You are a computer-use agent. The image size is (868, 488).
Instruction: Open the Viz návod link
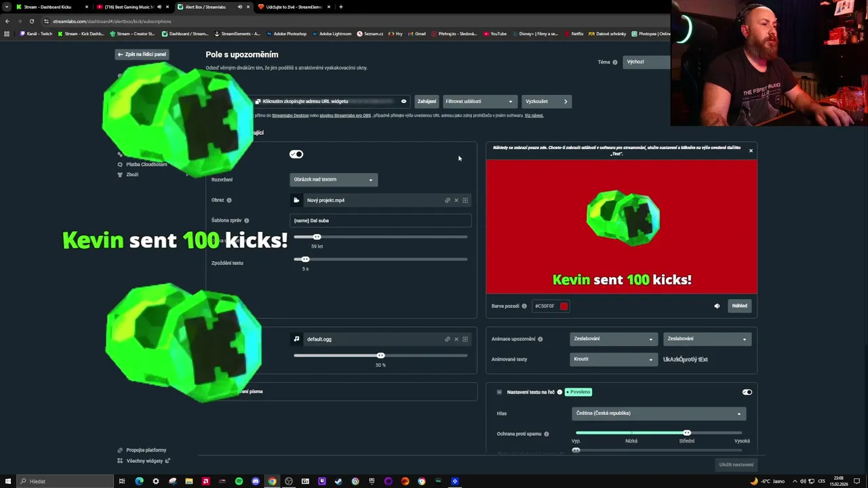point(534,115)
